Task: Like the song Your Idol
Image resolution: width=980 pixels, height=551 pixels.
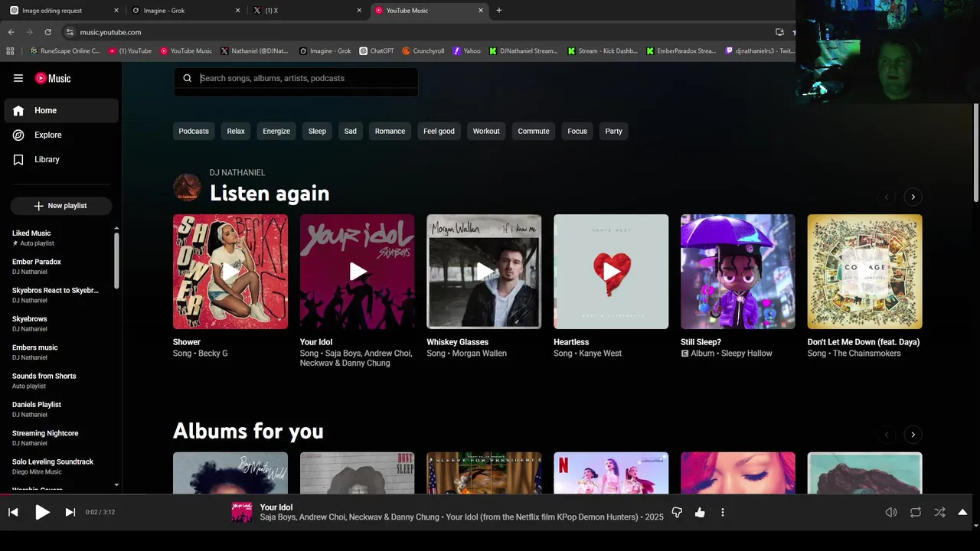Action: click(700, 512)
